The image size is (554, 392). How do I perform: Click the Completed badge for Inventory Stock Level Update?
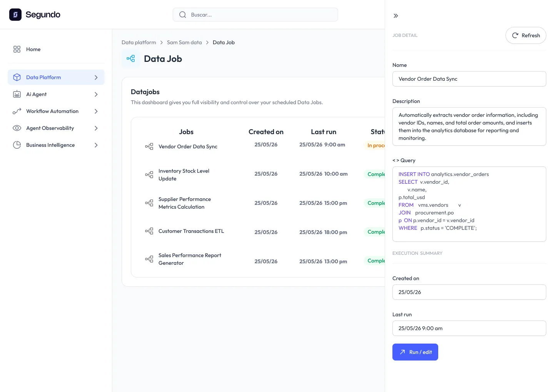click(x=377, y=174)
